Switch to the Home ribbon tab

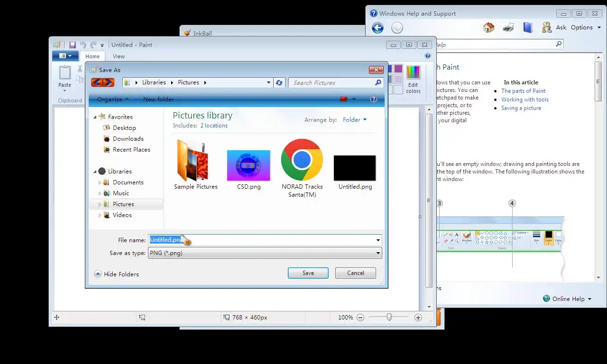(92, 56)
